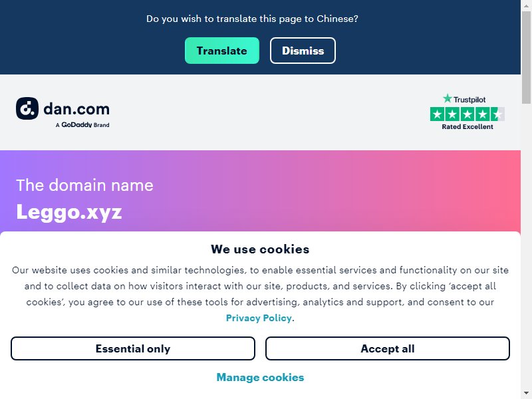Click the third Trustpilot rating star
The image size is (532, 399).
[x=467, y=114]
